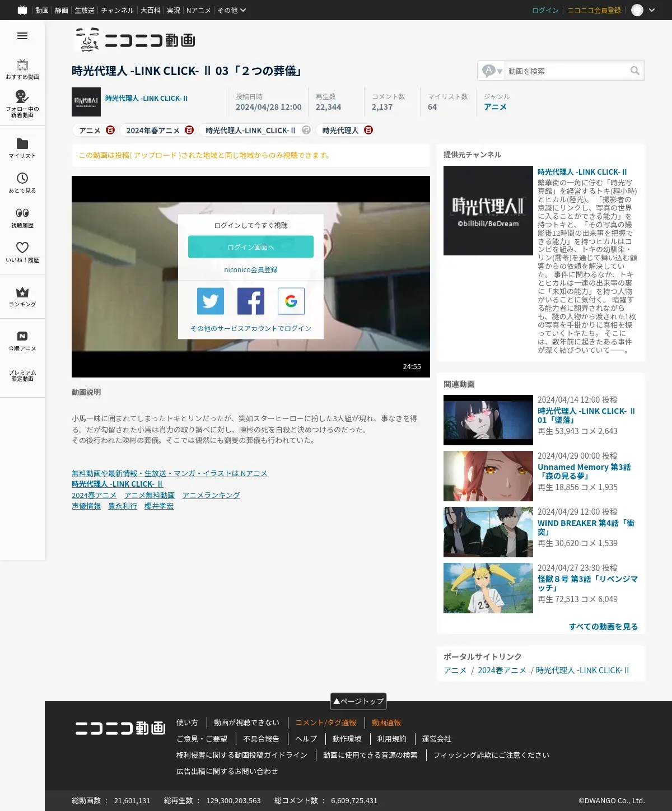Click その他のサービスアカウントでログイン

click(x=251, y=328)
